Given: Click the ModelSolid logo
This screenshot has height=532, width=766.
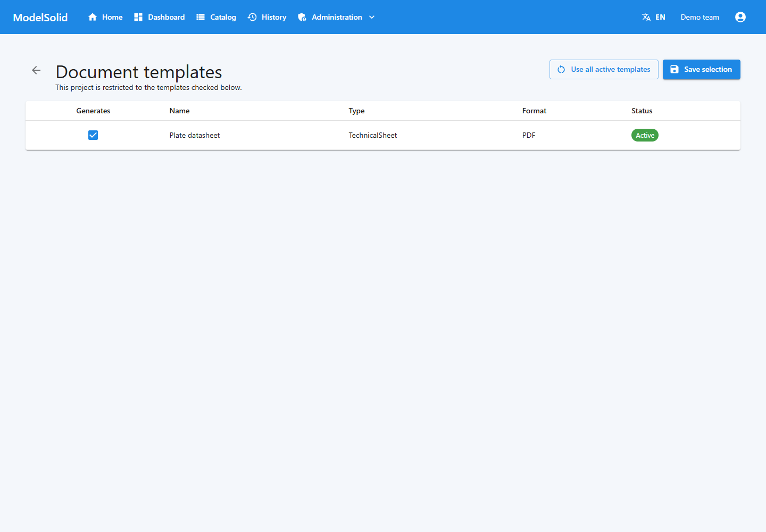Looking at the screenshot, I should pyautogui.click(x=40, y=17).
